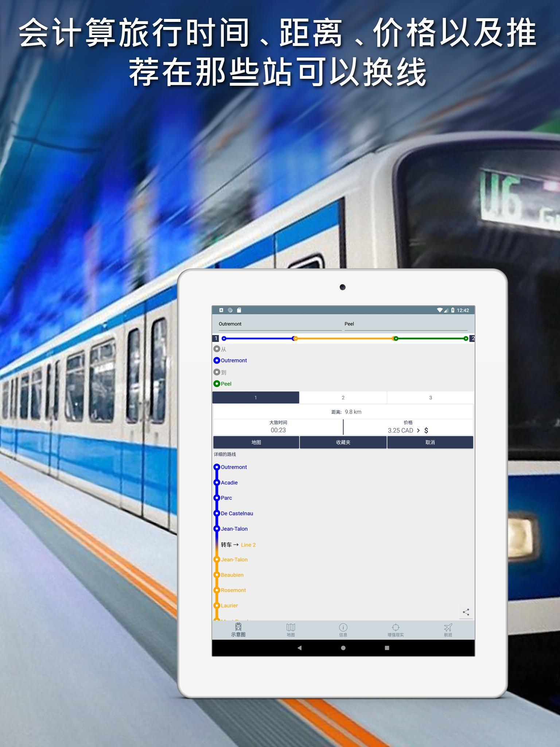Select the 从 from radio marker

click(217, 349)
